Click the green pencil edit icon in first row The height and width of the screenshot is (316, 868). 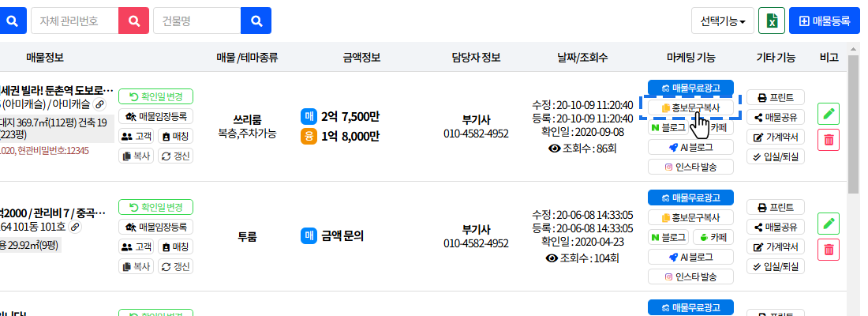(x=829, y=114)
